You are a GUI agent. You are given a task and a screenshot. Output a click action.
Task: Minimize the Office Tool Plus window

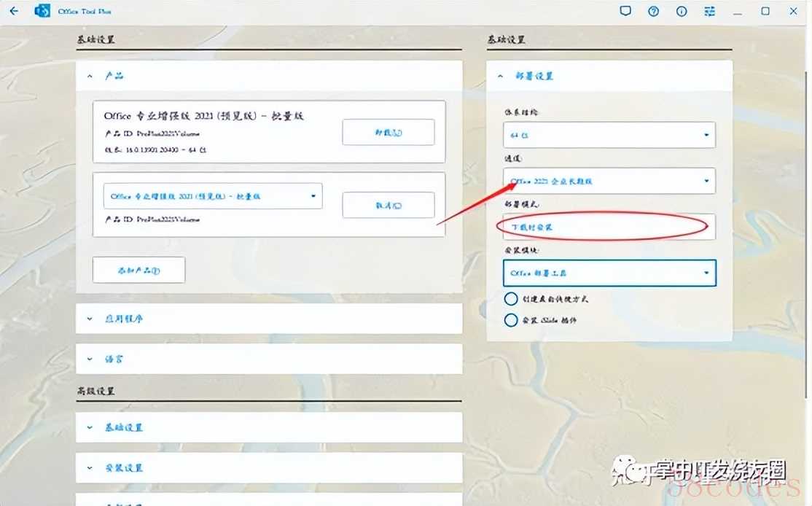click(x=738, y=11)
